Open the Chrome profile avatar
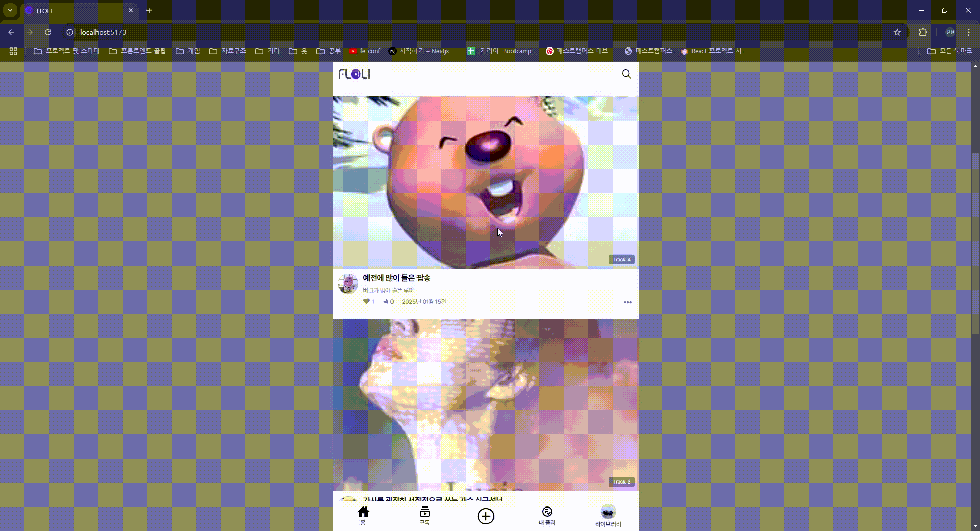 pyautogui.click(x=950, y=32)
